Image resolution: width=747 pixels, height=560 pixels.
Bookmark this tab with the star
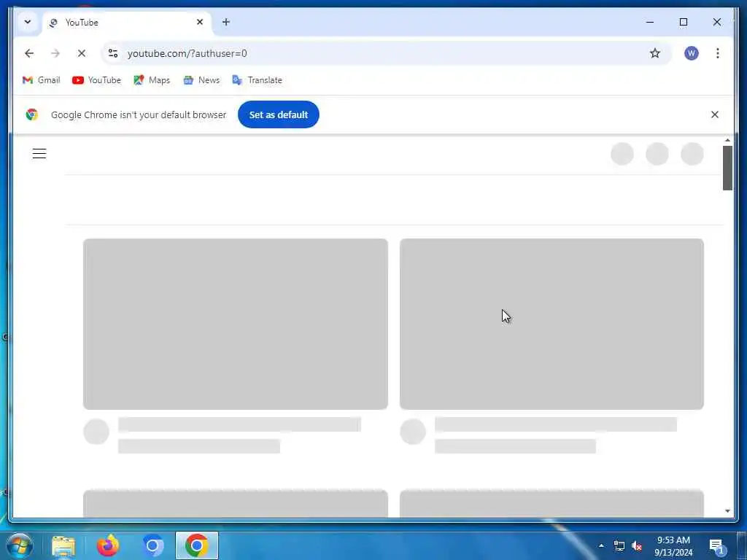coord(655,53)
